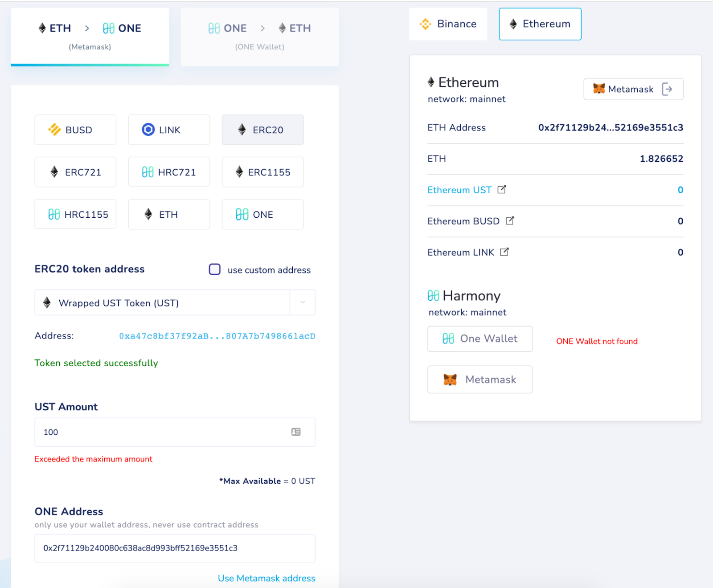
Task: Focus the ONE Address input field
Action: point(175,548)
